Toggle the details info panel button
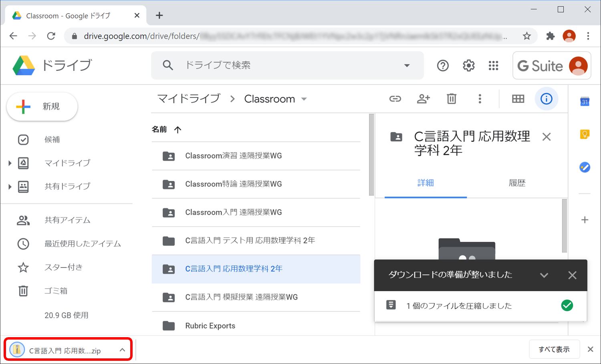This screenshot has height=364, width=601. coord(546,99)
